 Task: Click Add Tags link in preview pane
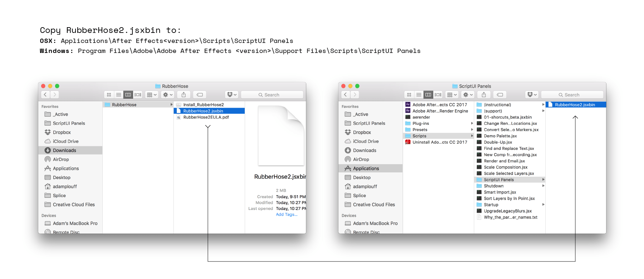(287, 215)
